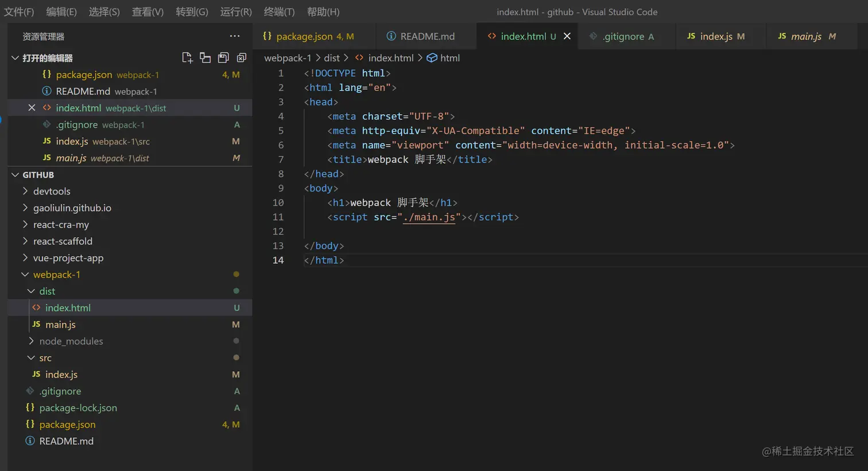Open the explorer panel more actions (…) menu
868x471 pixels.
tap(235, 36)
